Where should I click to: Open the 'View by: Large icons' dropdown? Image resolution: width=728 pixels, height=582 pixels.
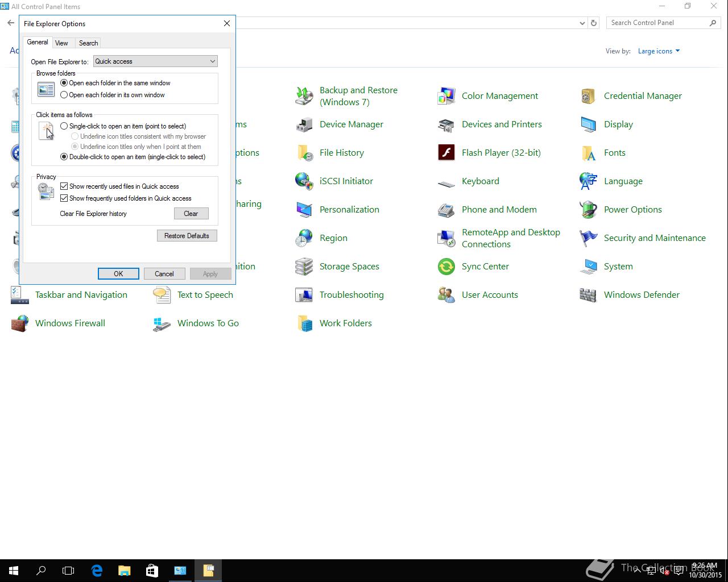[659, 51]
